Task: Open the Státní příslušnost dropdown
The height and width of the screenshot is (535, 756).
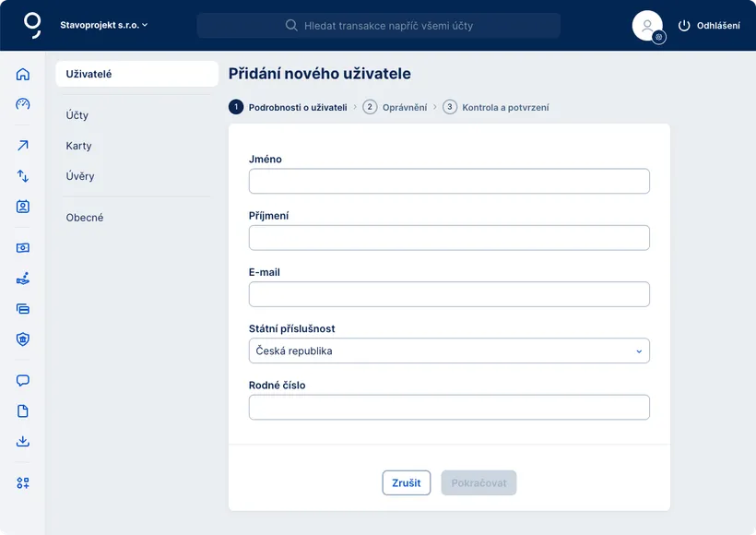Action: click(x=449, y=351)
